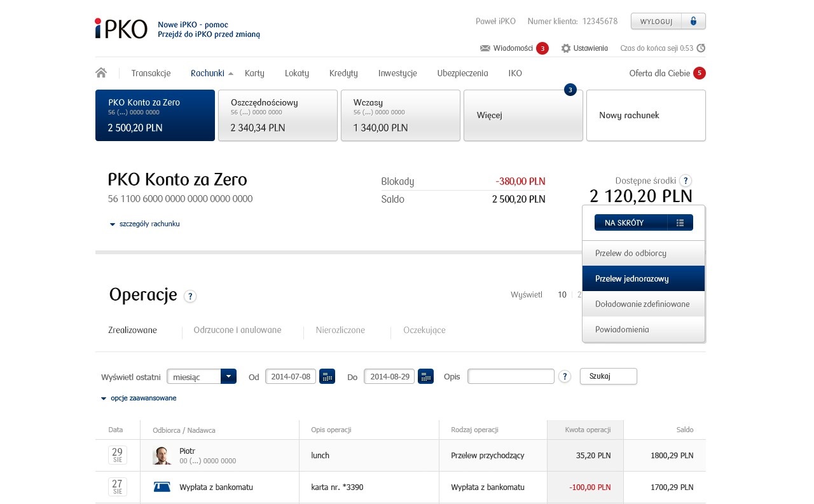Open the calendar picker for Do date
The width and height of the screenshot is (814, 504).
pos(425,376)
